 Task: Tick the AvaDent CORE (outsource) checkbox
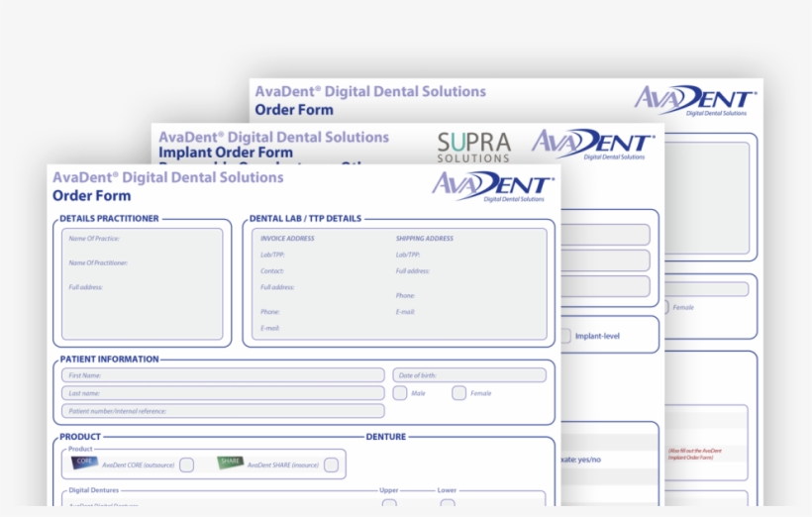(x=187, y=465)
